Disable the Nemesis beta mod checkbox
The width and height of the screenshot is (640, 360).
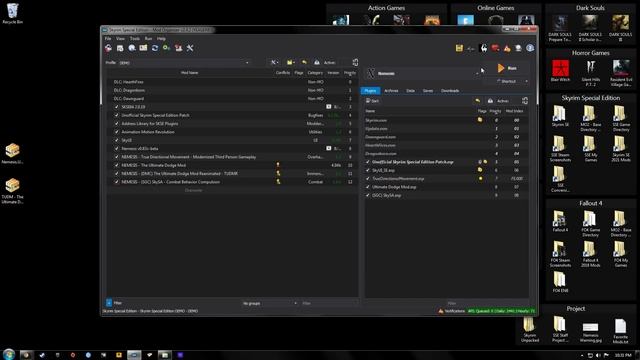click(116, 149)
